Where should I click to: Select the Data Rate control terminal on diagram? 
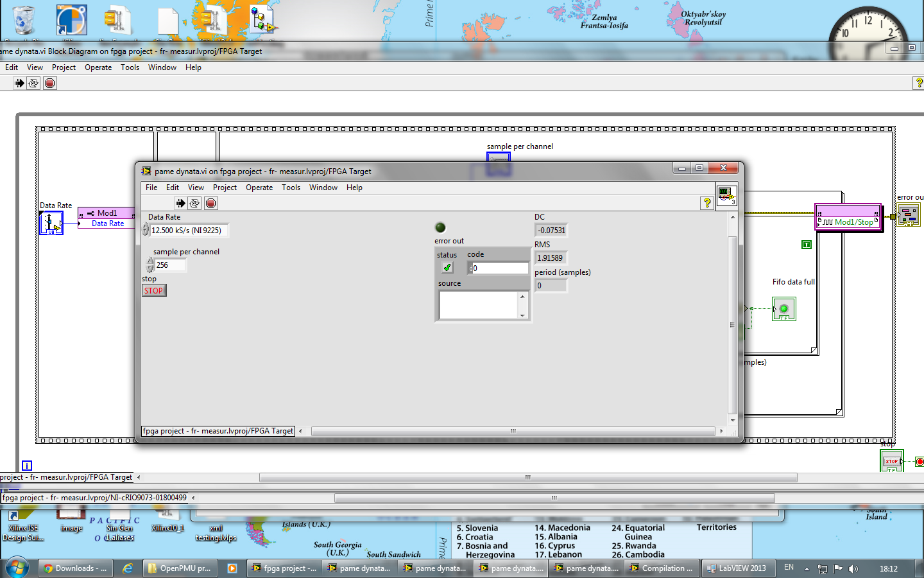click(51, 223)
